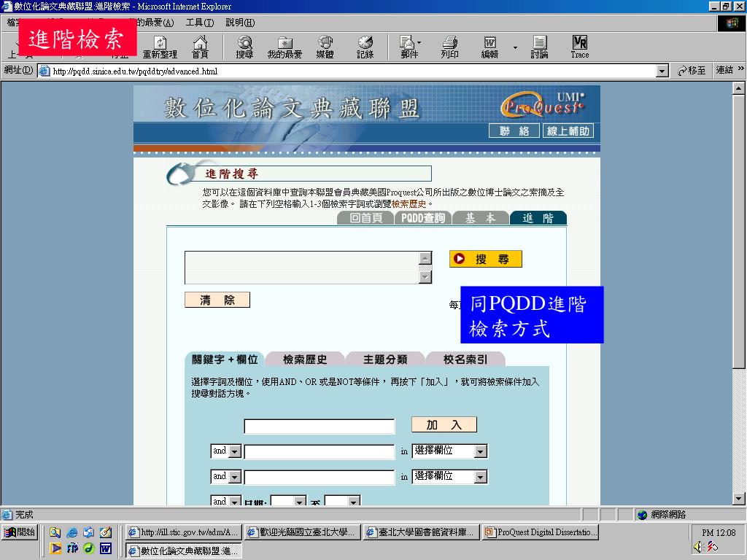The width and height of the screenshot is (747, 560).
Task: Switch to the PQDD查詢 tab
Action: [x=423, y=218]
